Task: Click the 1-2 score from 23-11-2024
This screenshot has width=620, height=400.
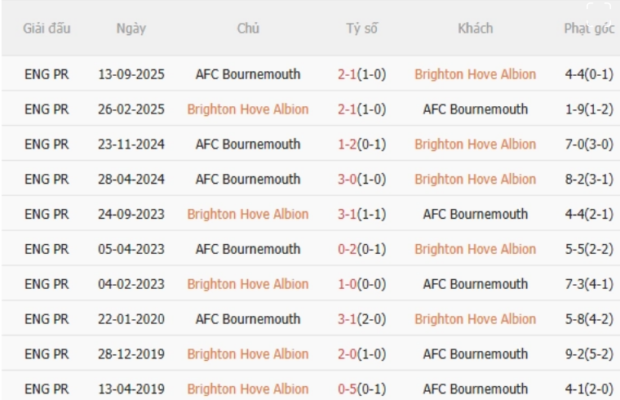Action: pyautogui.click(x=361, y=144)
